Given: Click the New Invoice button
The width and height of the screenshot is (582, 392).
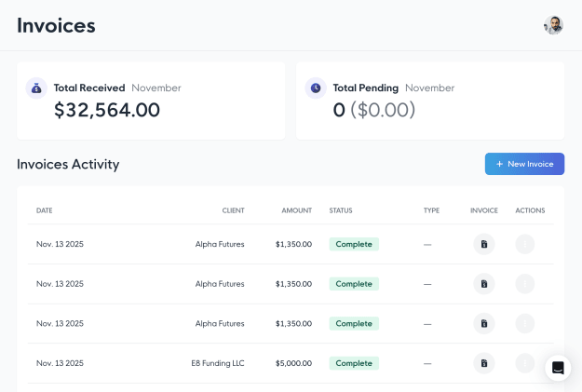Looking at the screenshot, I should pos(524,164).
